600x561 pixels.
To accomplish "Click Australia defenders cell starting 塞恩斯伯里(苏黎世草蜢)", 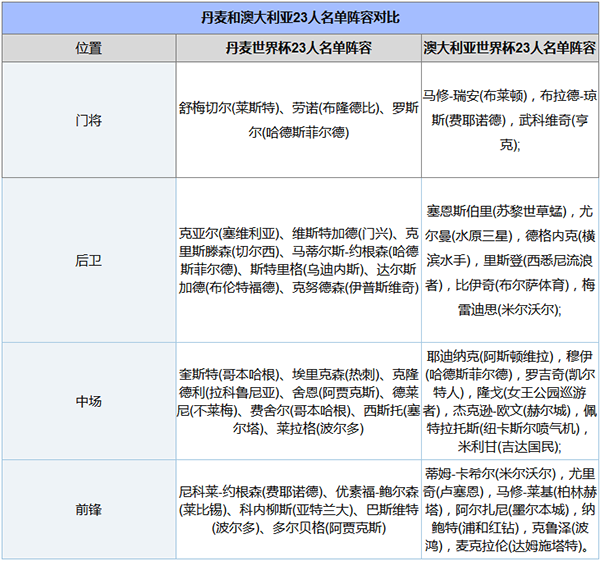I will tap(510, 260).
